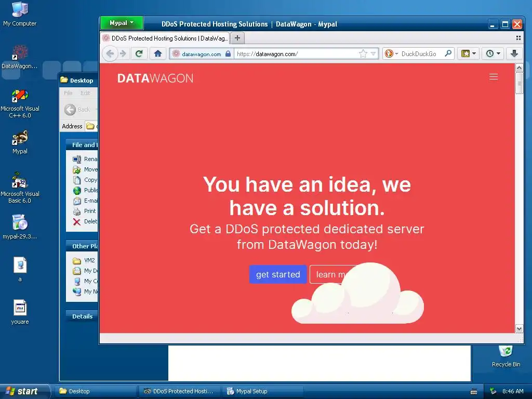
Task: Open the Edit menu in Desktop window
Action: point(85,93)
